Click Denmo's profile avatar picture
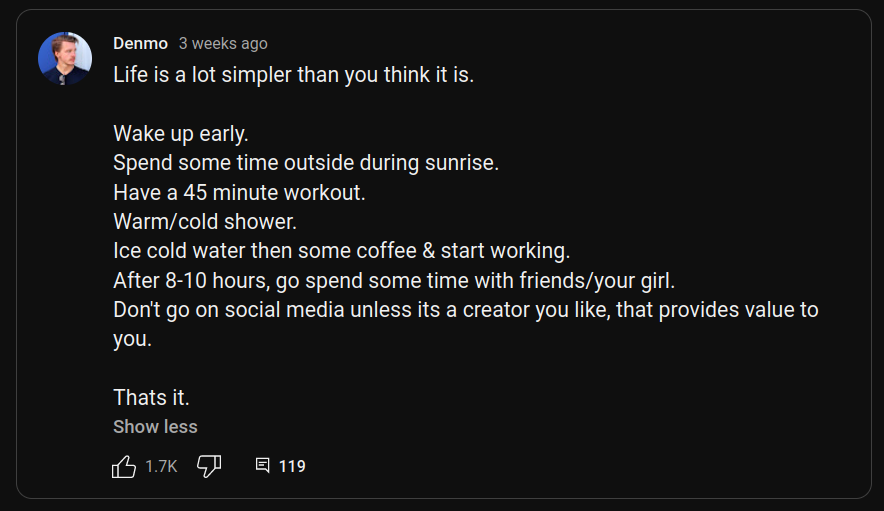Viewport: 884px width, 511px height. 65,58
